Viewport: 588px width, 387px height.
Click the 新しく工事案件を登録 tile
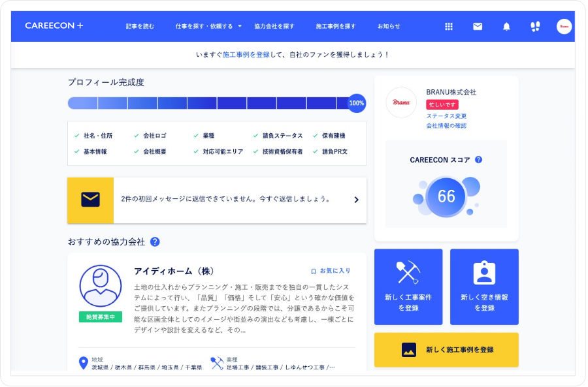pos(408,286)
